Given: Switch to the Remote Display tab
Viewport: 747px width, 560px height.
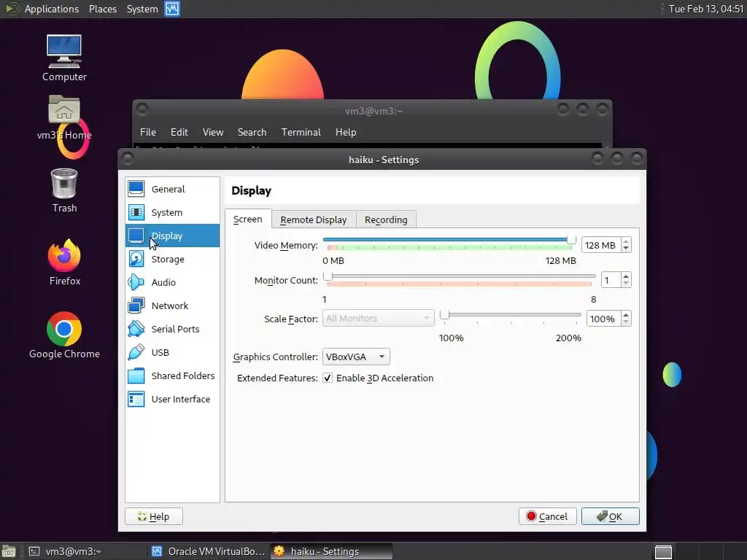Looking at the screenshot, I should (314, 219).
